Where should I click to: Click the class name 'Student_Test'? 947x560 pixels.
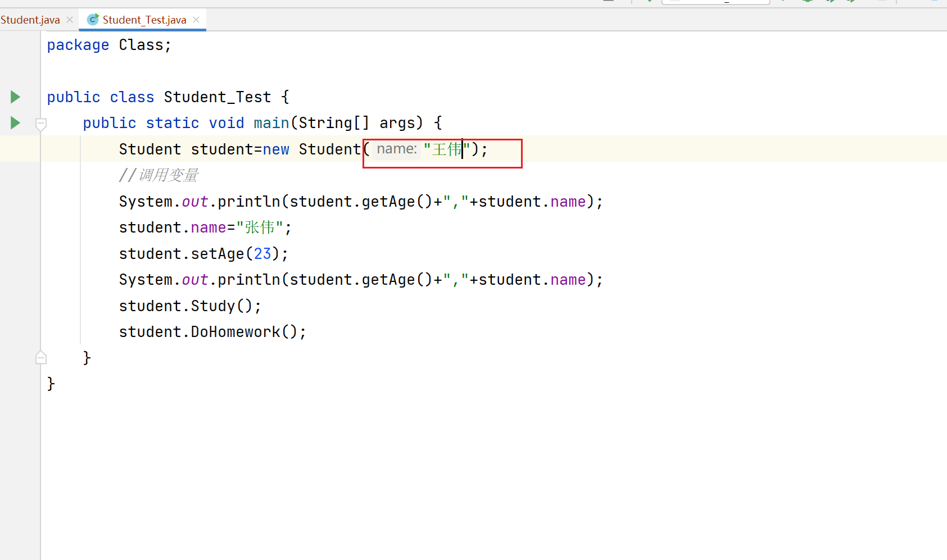point(218,97)
